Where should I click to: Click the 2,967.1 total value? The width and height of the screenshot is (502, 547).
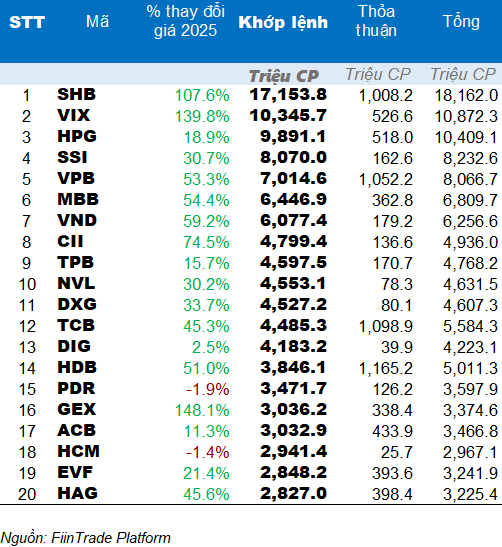[x=471, y=453]
